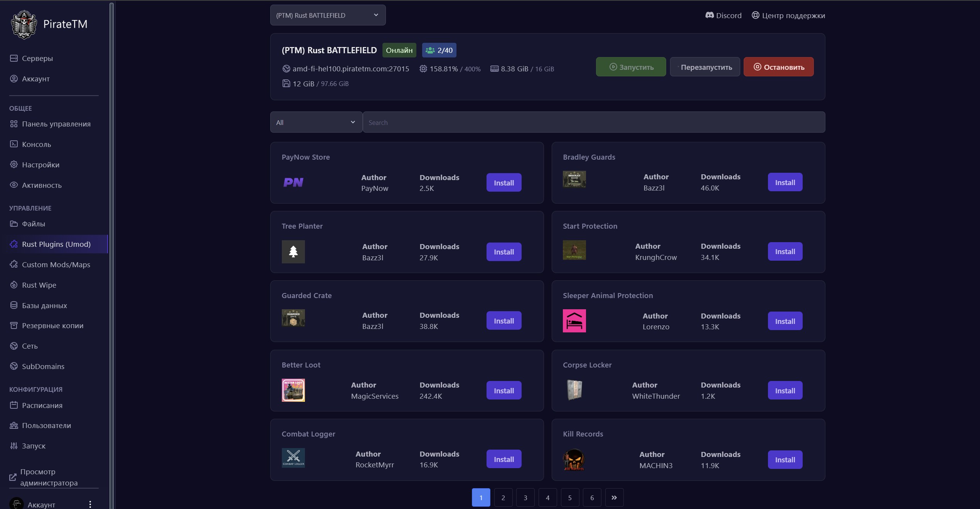
Task: Click the pink Sleeper Animal Protection icon
Action: pyautogui.click(x=574, y=321)
